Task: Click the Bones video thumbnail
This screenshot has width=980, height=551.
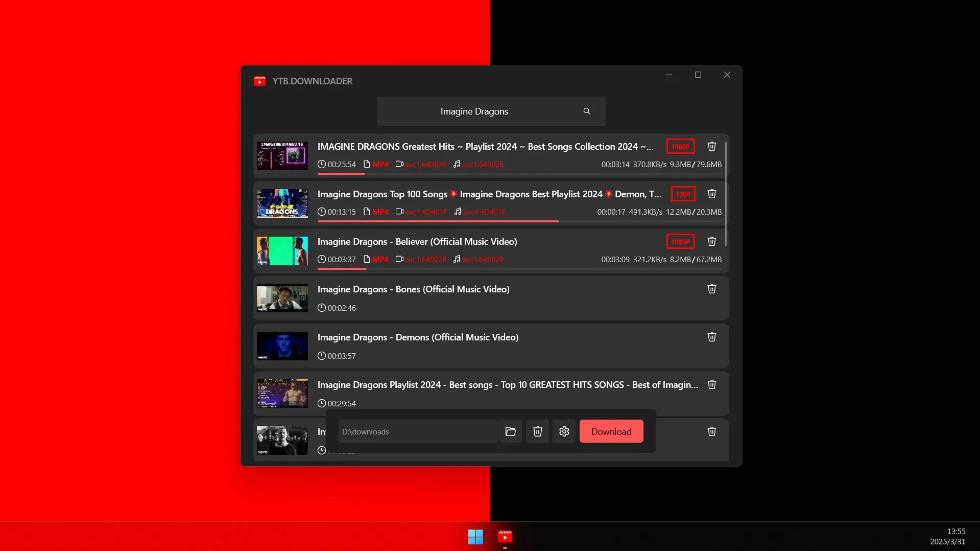Action: point(282,299)
